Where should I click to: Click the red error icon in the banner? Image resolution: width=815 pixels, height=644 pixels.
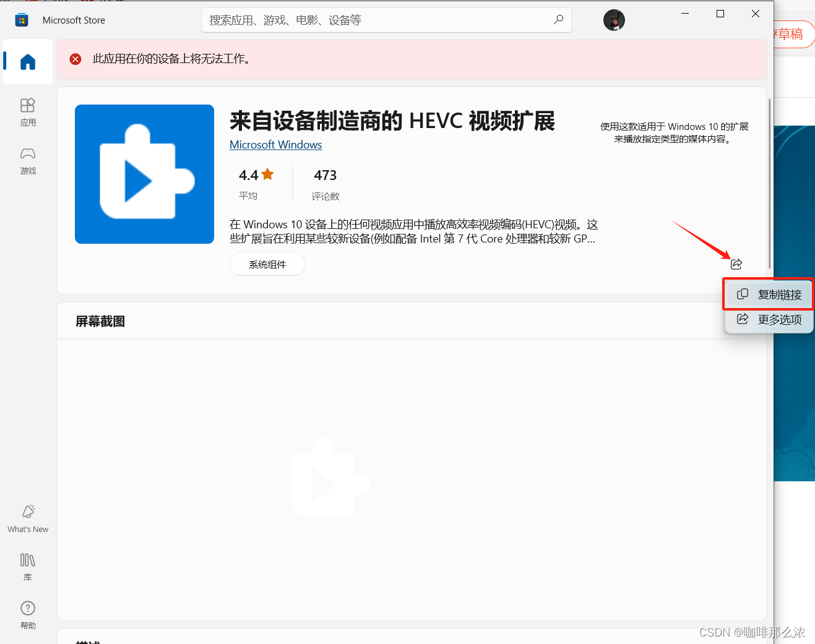(x=75, y=59)
